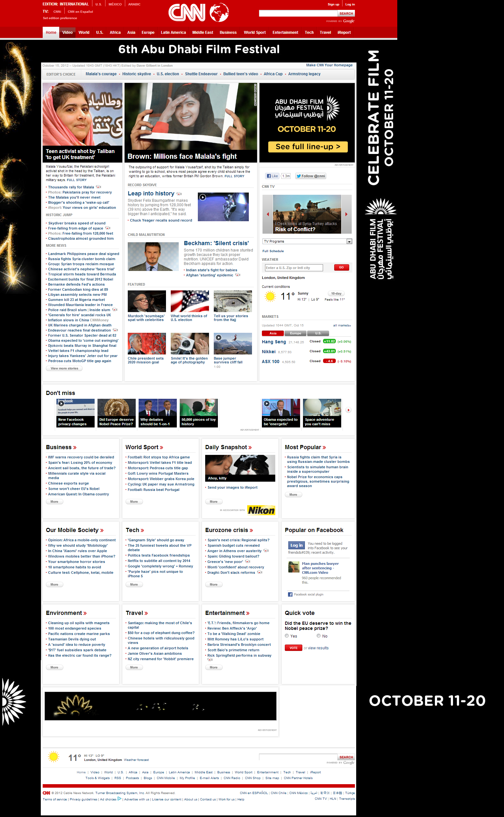504x817 pixels.
Task: Click the Facebook Log in button
Action: [296, 545]
